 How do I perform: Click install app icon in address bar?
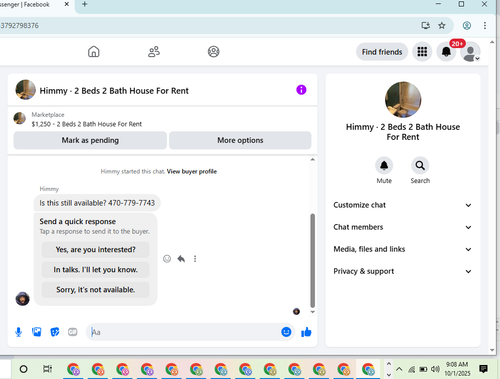click(x=426, y=25)
